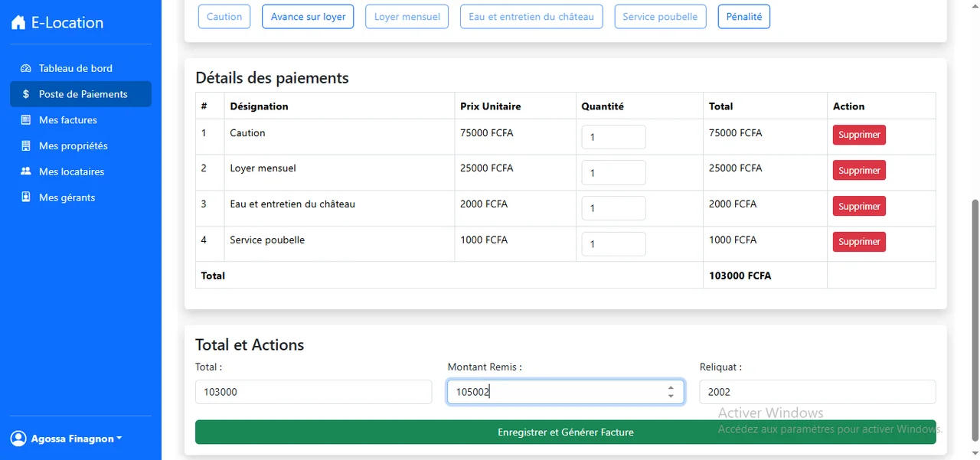The width and height of the screenshot is (980, 460).
Task: Click the Mes factures invoice icon
Action: (x=25, y=120)
